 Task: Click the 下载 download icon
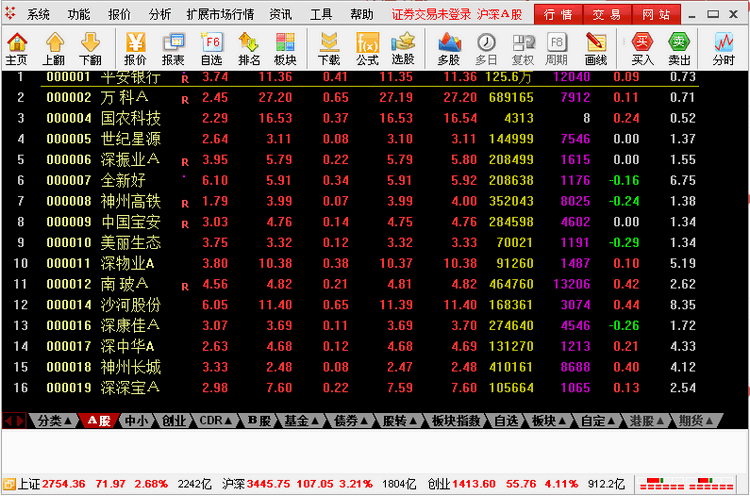tap(329, 48)
